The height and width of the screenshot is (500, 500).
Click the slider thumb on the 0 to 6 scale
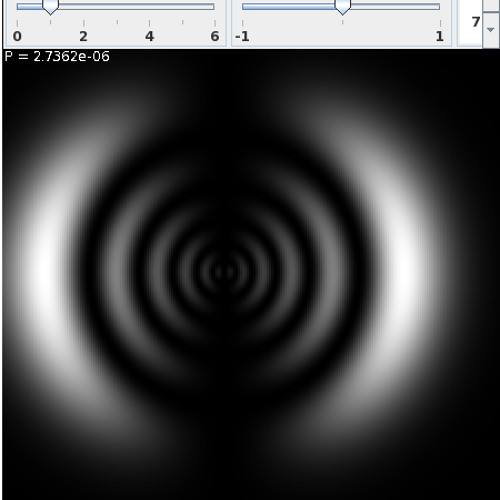point(51,7)
